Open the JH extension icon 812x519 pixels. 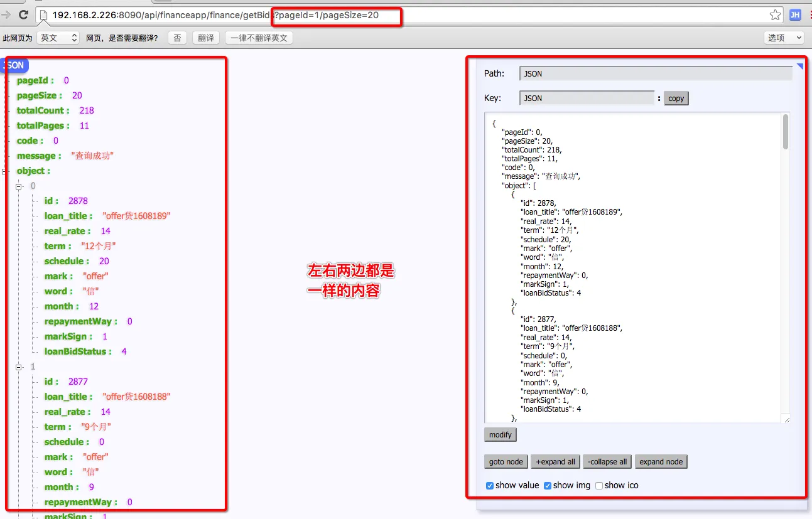point(795,15)
